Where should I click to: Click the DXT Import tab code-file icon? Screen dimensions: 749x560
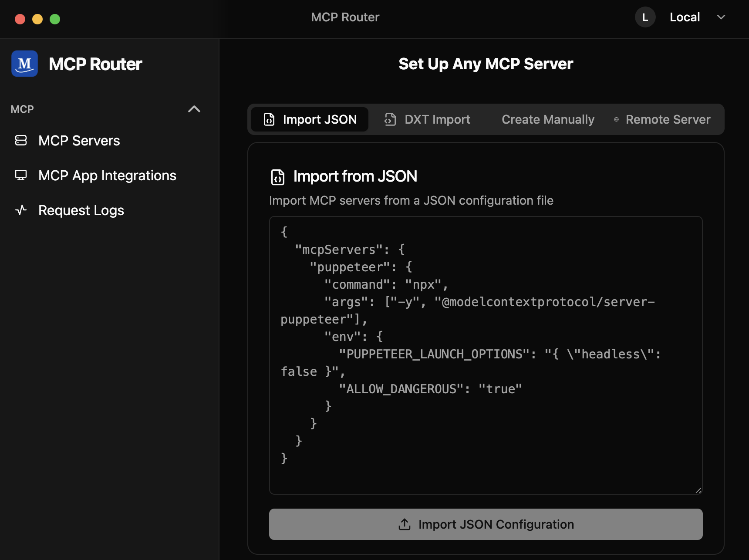390,119
